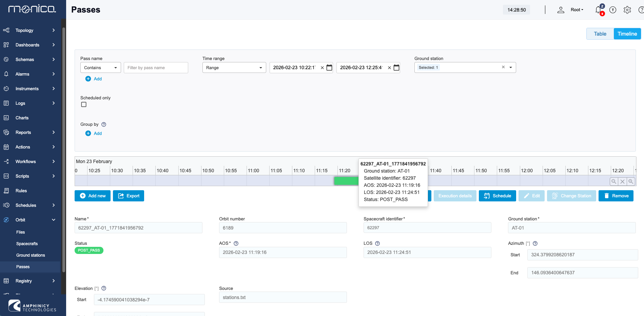644x316 pixels.
Task: Click the clock T icon in header
Action: 612,10
